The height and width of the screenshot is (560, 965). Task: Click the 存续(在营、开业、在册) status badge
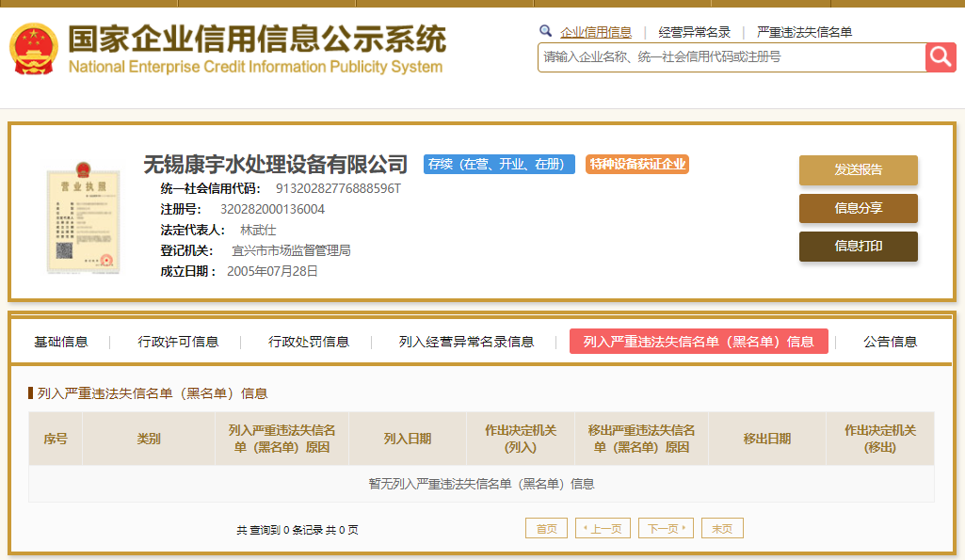(x=499, y=165)
